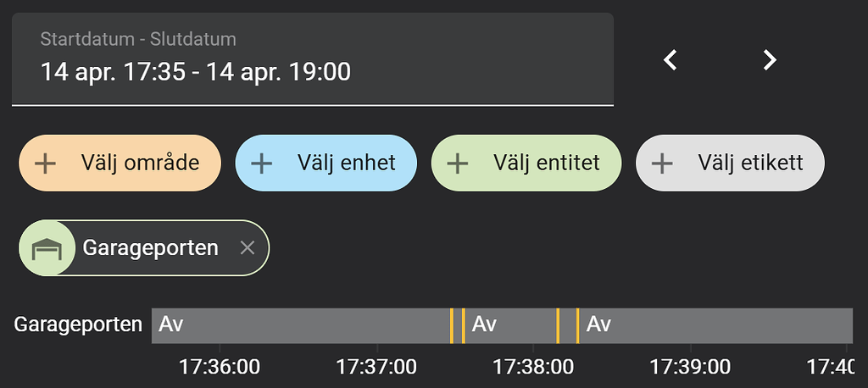Go to previous time period arrow
The height and width of the screenshot is (388, 868).
point(670,60)
